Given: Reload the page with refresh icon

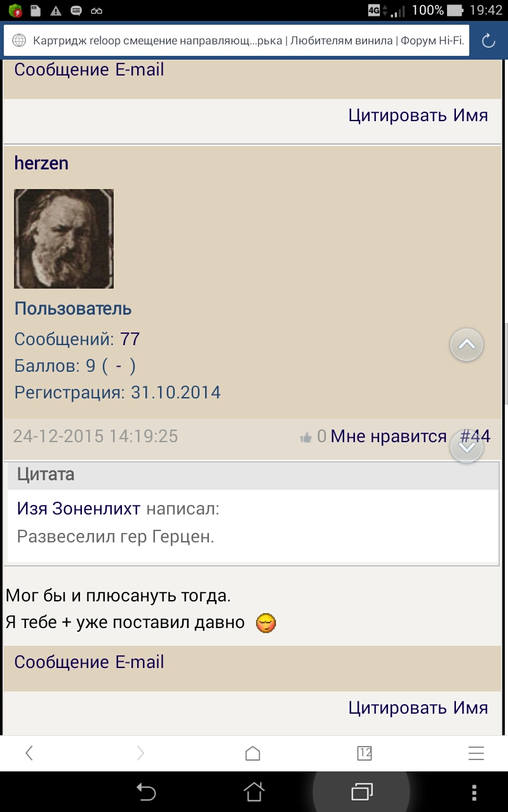Looking at the screenshot, I should tap(488, 41).
